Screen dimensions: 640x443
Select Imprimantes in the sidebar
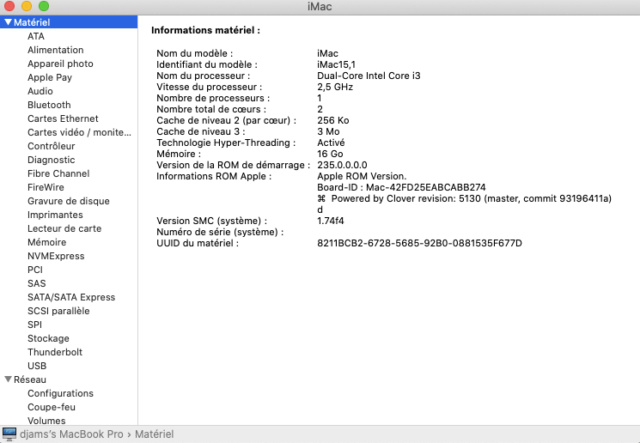(x=55, y=215)
